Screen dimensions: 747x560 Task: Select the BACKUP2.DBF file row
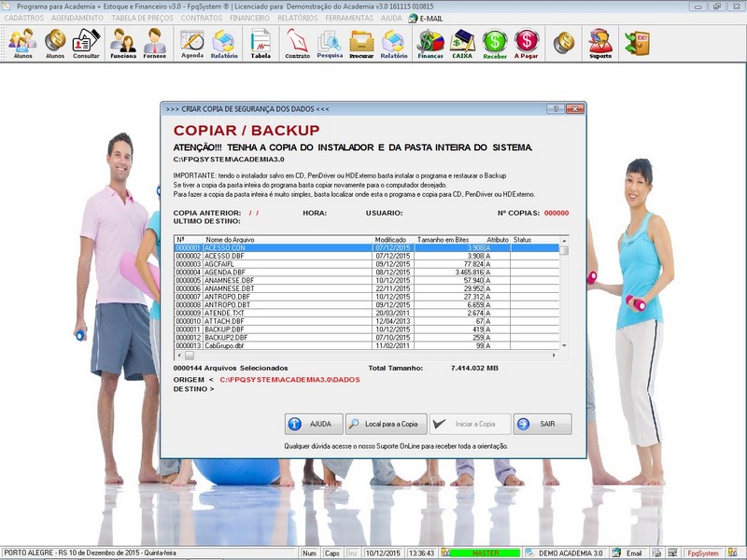[366, 337]
